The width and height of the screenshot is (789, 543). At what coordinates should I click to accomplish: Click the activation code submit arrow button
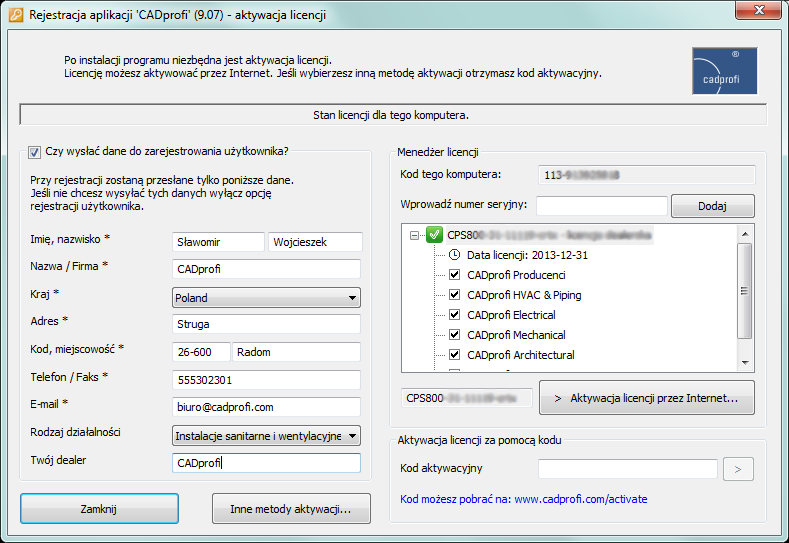738,469
